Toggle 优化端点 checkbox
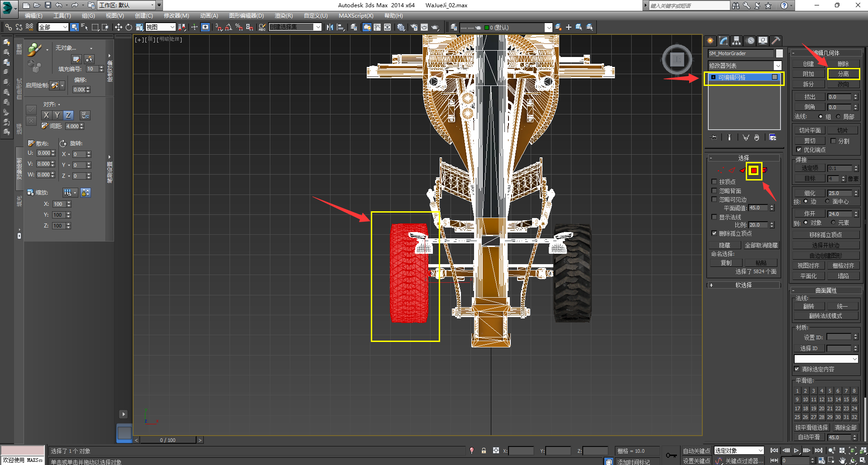The width and height of the screenshot is (868, 465). (799, 150)
